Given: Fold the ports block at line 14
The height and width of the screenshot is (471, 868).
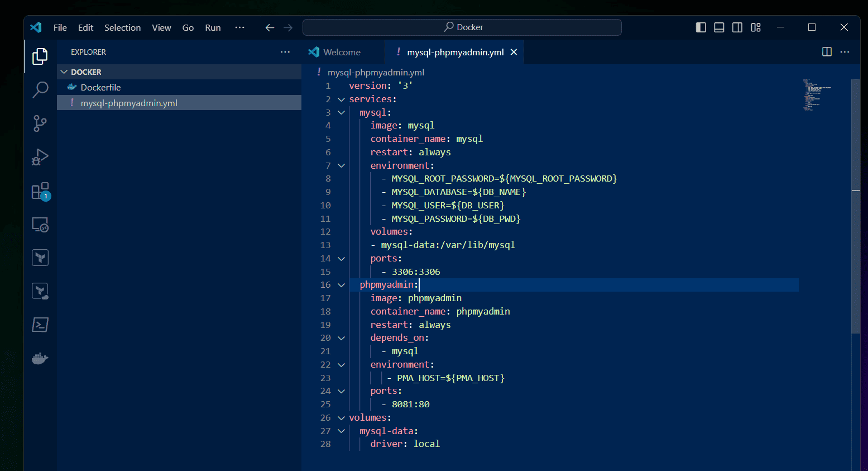Looking at the screenshot, I should 341,259.
